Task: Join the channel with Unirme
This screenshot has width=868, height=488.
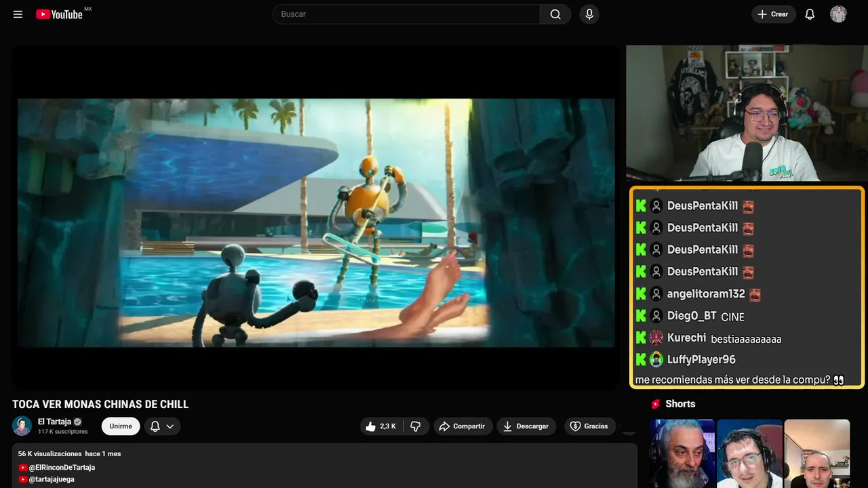Action: click(121, 426)
